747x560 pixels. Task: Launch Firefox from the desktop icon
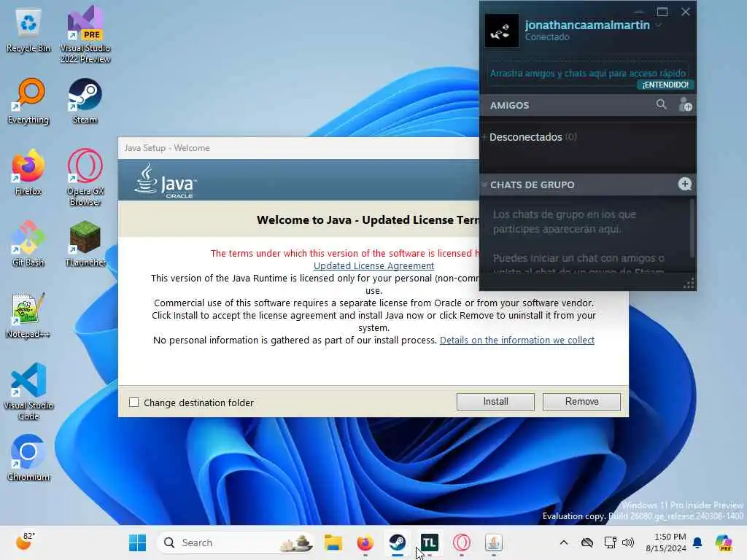[28, 172]
